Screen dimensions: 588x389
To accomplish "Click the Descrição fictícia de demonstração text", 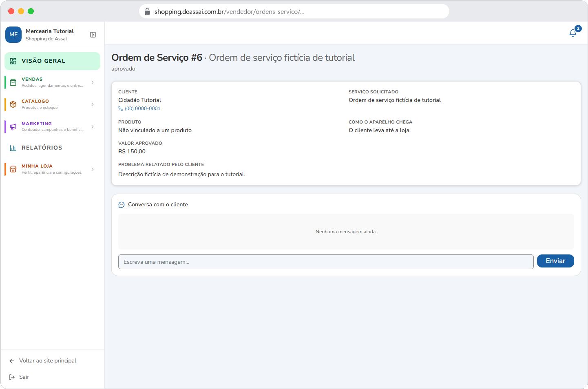I will click(182, 175).
